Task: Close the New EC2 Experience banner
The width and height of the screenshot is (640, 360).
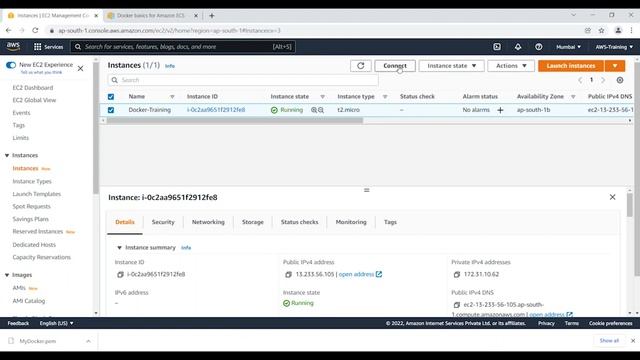Action: coord(80,69)
